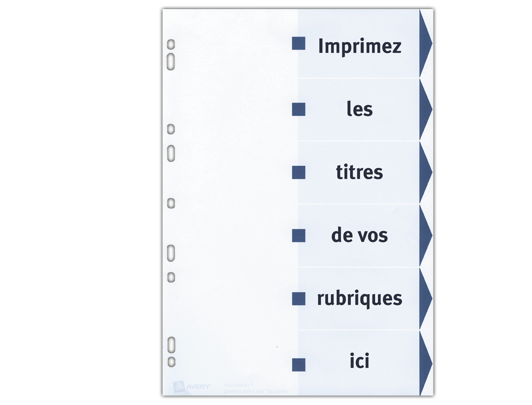
Task: Click the Imprimez label text
Action: (360, 46)
